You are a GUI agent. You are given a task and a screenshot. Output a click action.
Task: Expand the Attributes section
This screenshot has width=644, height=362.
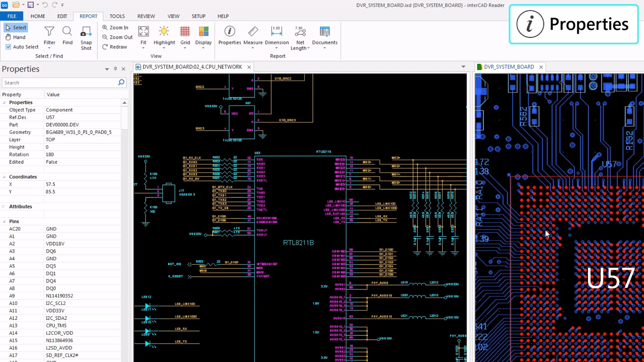point(4,207)
